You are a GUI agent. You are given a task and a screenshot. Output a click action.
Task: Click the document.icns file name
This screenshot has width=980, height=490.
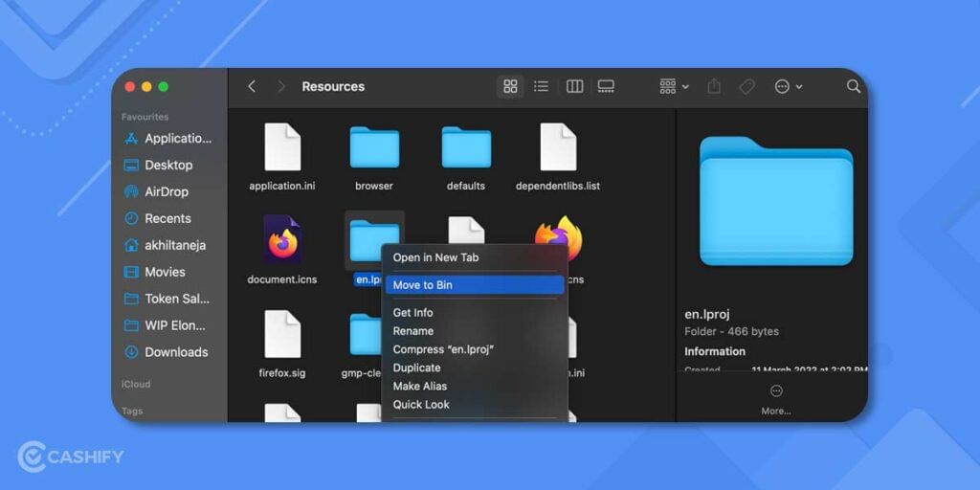tap(282, 279)
